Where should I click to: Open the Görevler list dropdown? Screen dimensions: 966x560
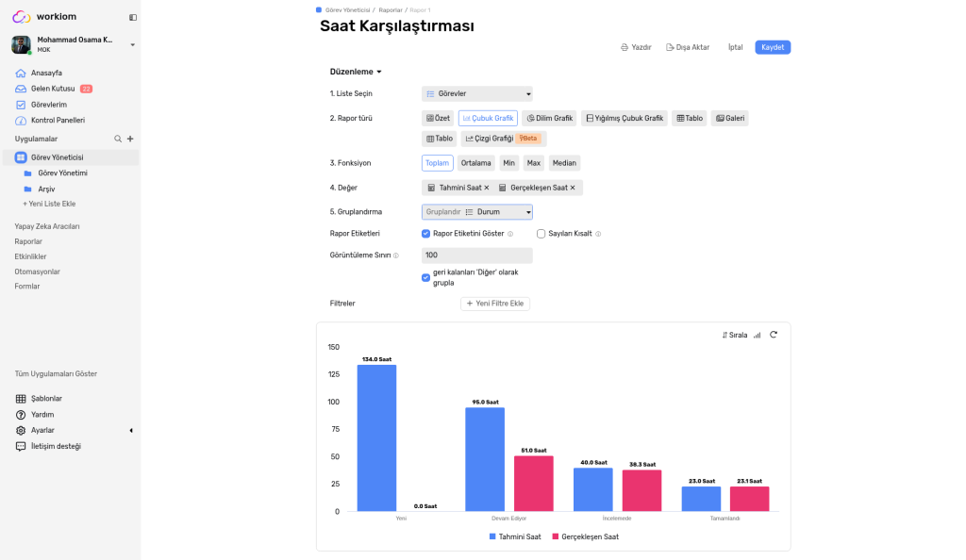tap(476, 93)
